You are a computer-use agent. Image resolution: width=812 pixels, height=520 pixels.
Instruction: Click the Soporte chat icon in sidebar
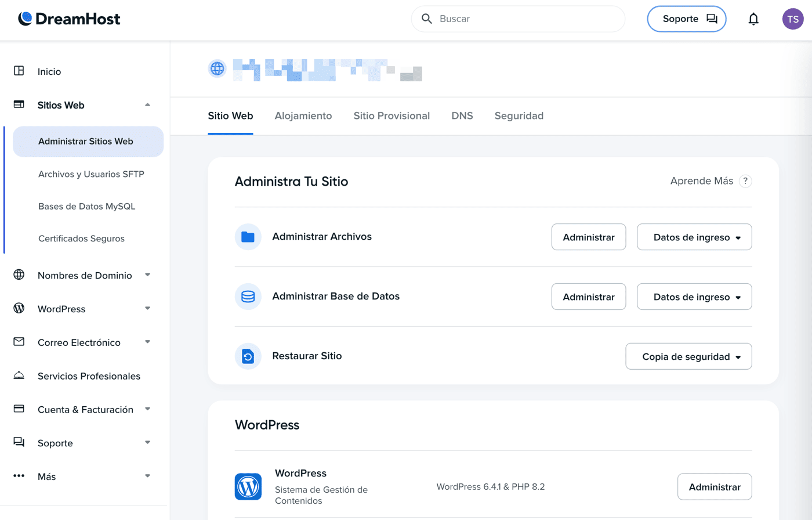19,442
